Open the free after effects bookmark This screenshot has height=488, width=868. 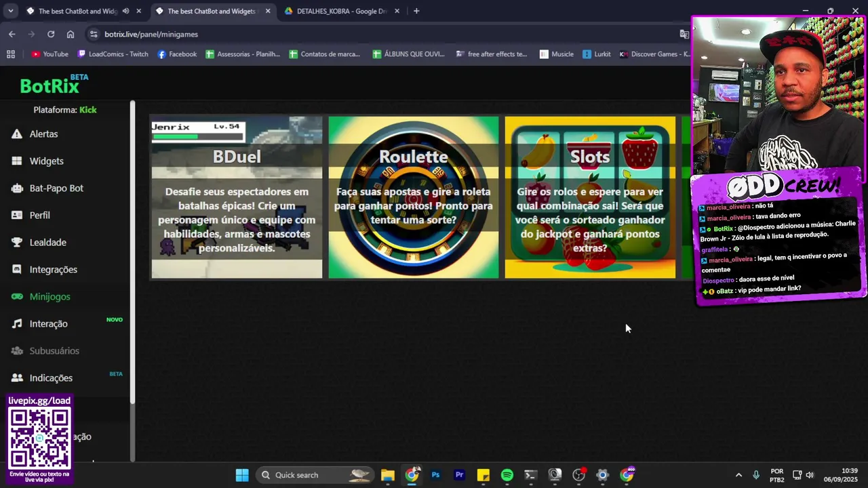point(492,54)
